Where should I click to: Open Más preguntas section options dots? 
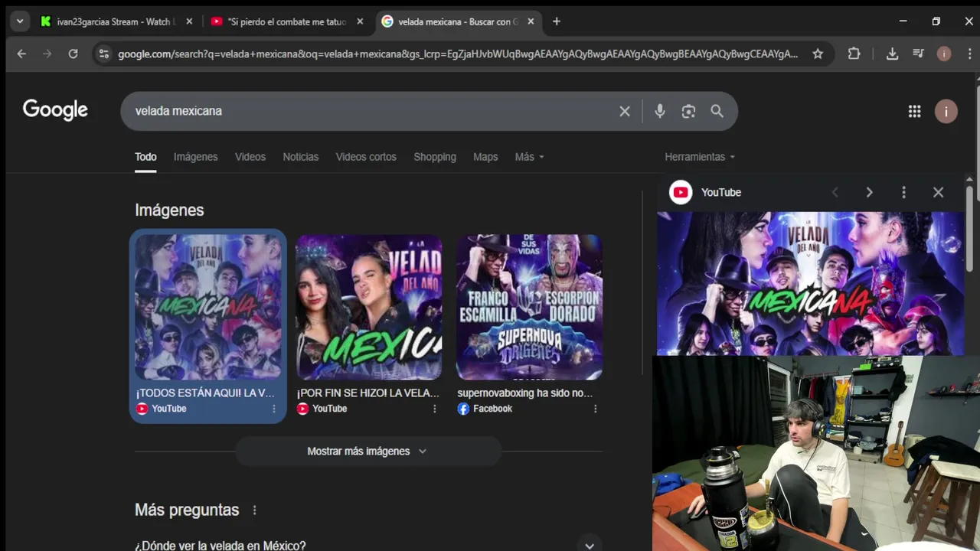(x=255, y=510)
